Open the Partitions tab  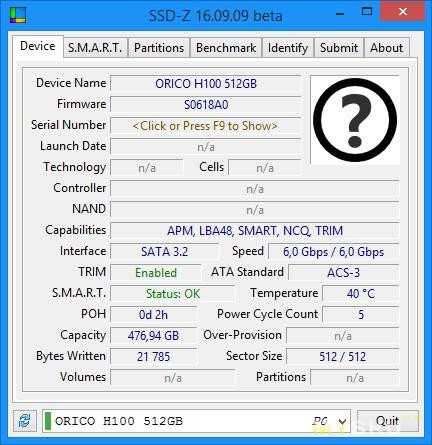click(x=159, y=48)
